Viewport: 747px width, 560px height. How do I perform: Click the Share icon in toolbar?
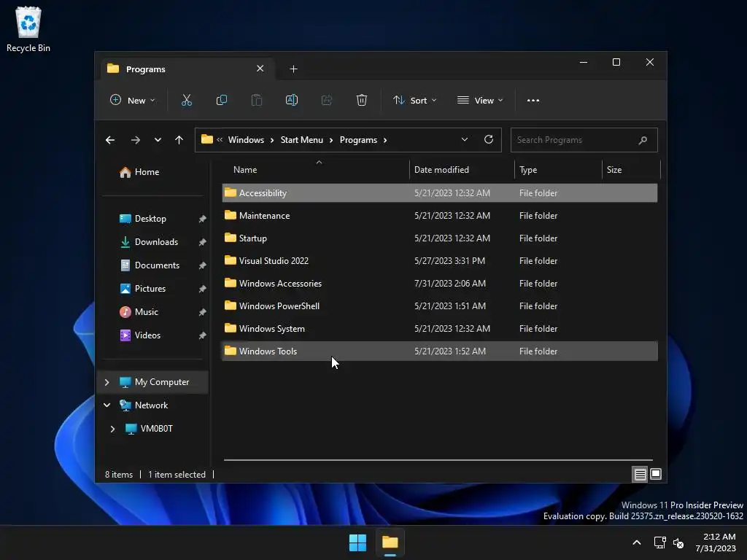327,100
